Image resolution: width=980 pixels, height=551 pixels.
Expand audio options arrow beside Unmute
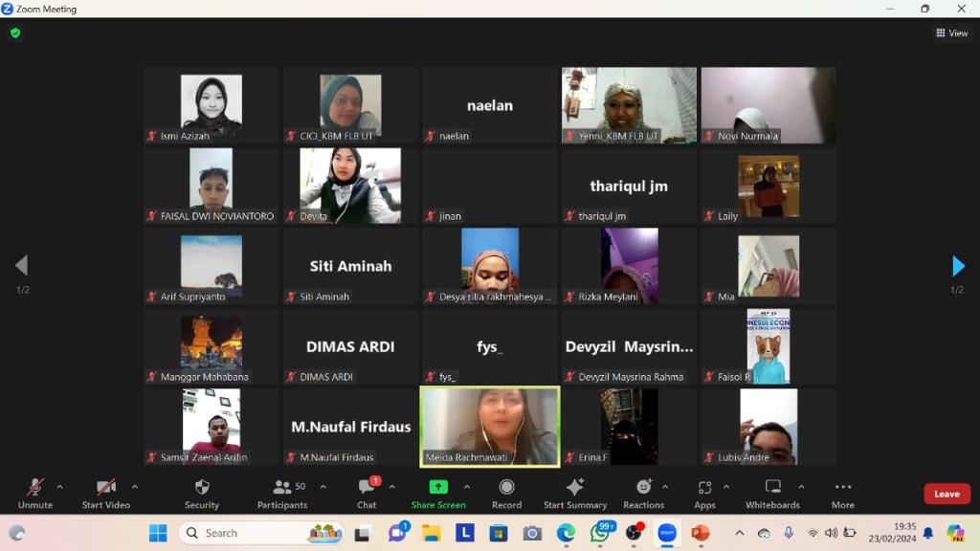coord(60,487)
